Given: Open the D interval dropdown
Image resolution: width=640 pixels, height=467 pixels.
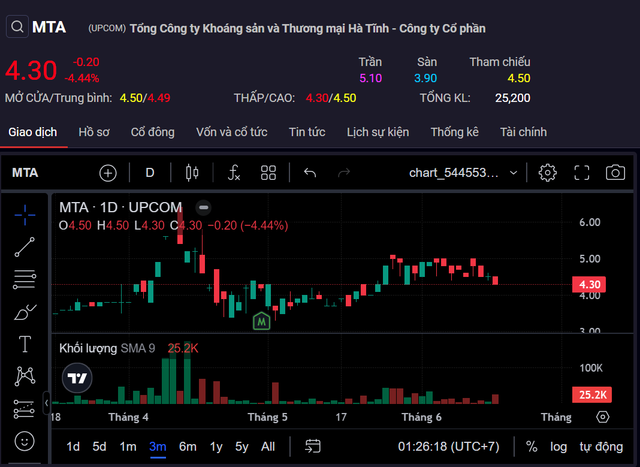Looking at the screenshot, I should click(150, 173).
